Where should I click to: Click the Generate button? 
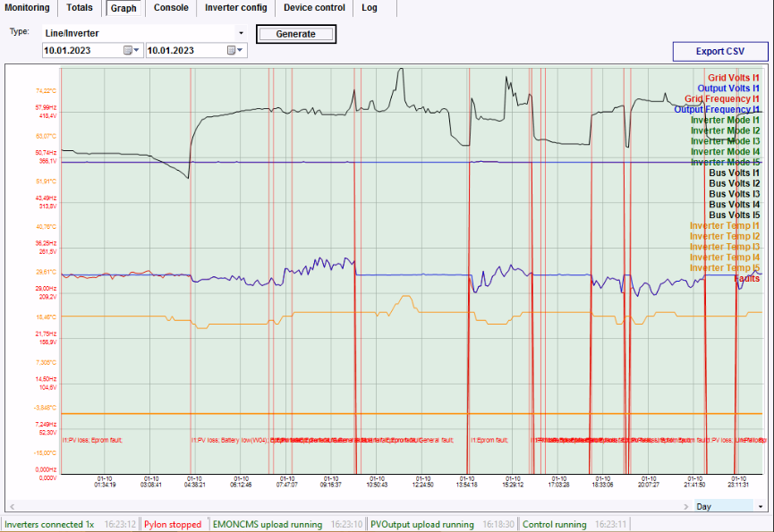click(x=295, y=34)
